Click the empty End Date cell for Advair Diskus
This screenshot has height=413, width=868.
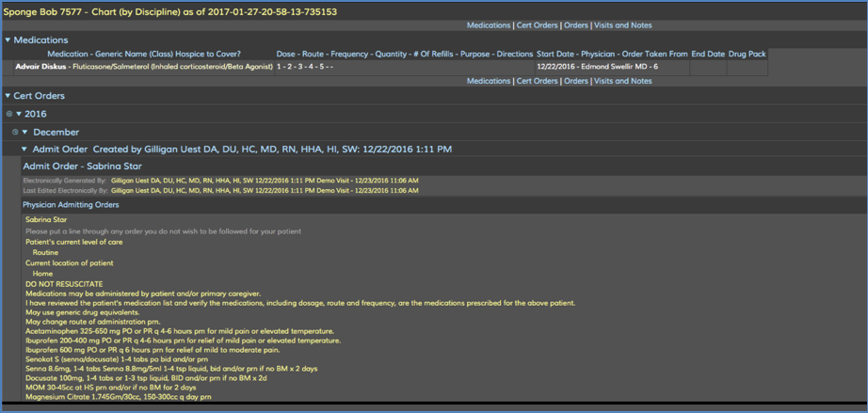pyautogui.click(x=708, y=67)
